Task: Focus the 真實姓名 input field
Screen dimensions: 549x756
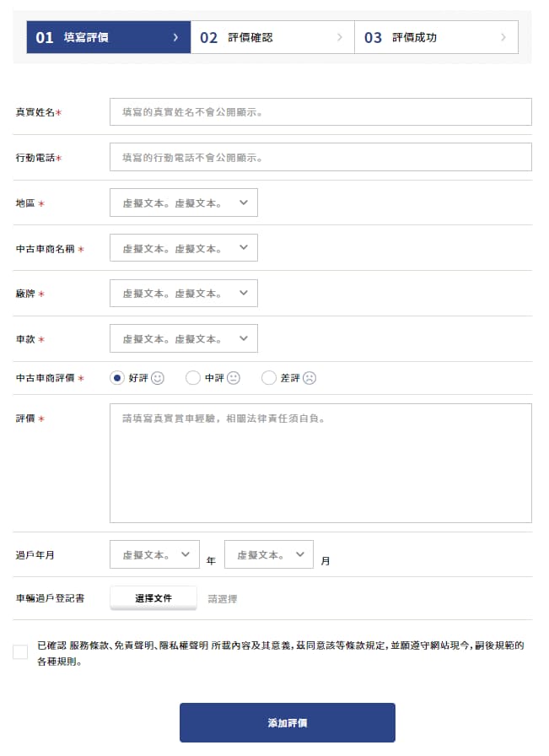Action: [320, 111]
